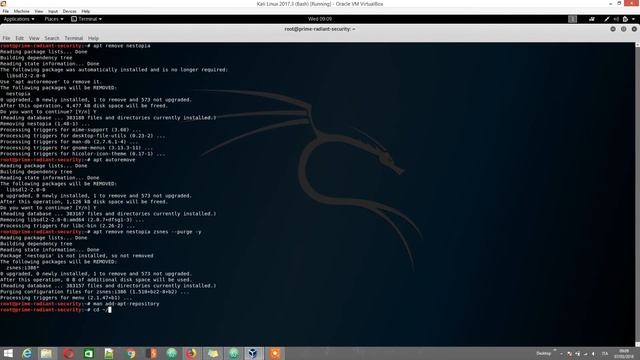The width and height of the screenshot is (640, 360).
Task: Click the terminal vertical scrollbar
Action: (638, 194)
